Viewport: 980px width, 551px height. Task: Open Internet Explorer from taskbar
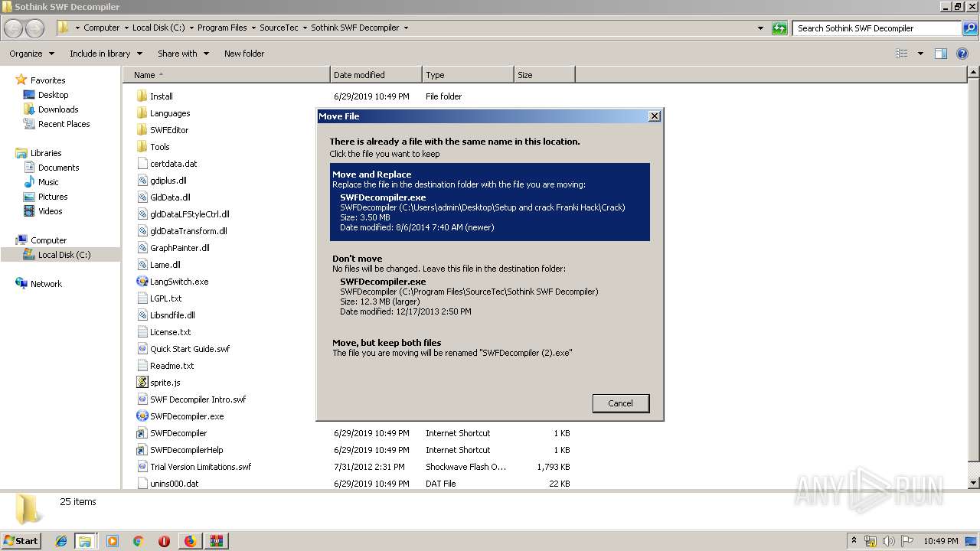point(60,541)
